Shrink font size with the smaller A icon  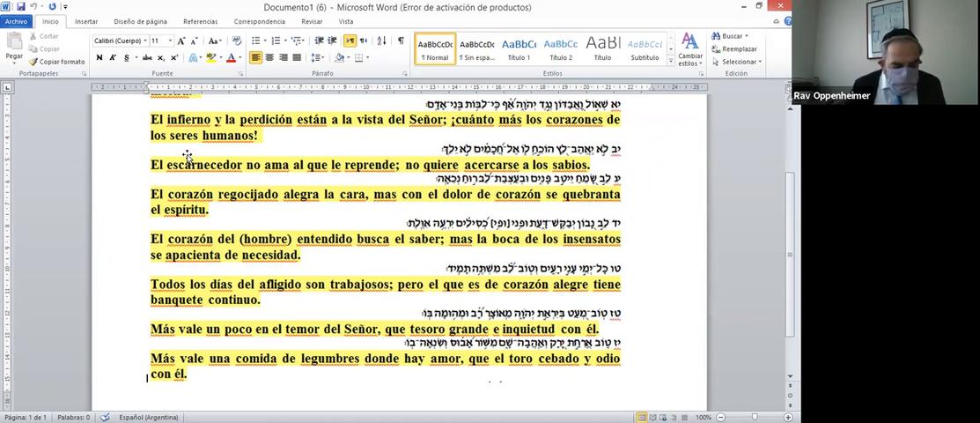tap(193, 41)
